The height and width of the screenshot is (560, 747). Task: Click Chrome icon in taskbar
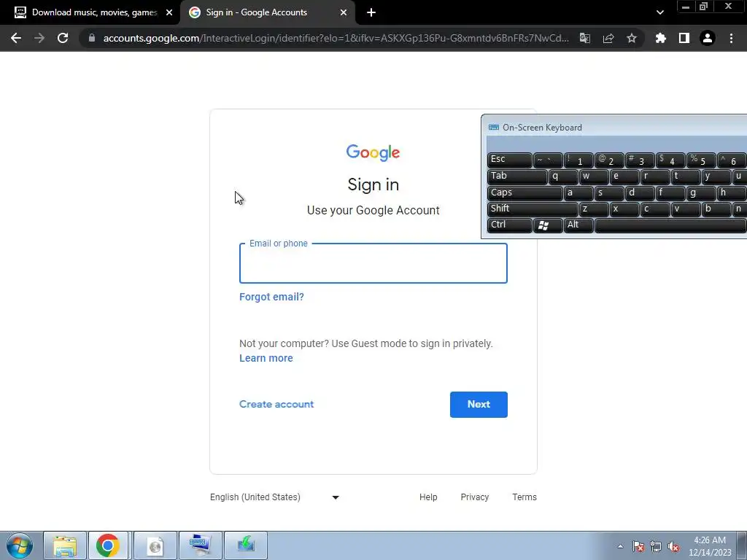pyautogui.click(x=108, y=545)
